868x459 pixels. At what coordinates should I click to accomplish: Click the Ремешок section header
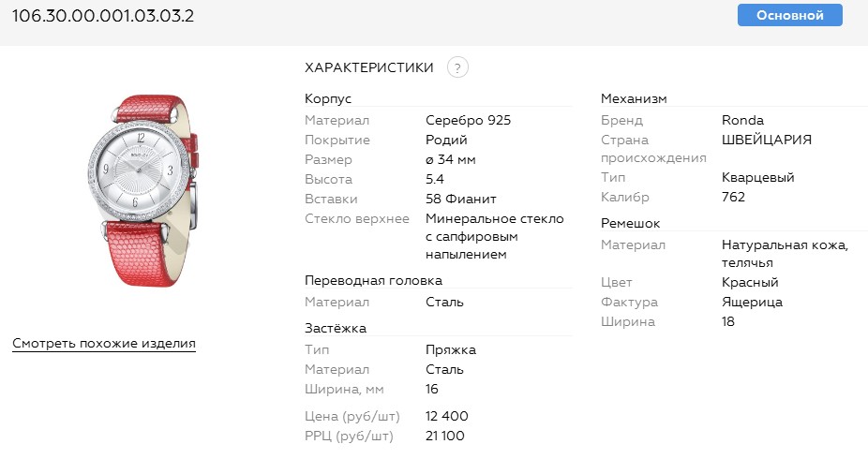click(x=631, y=224)
